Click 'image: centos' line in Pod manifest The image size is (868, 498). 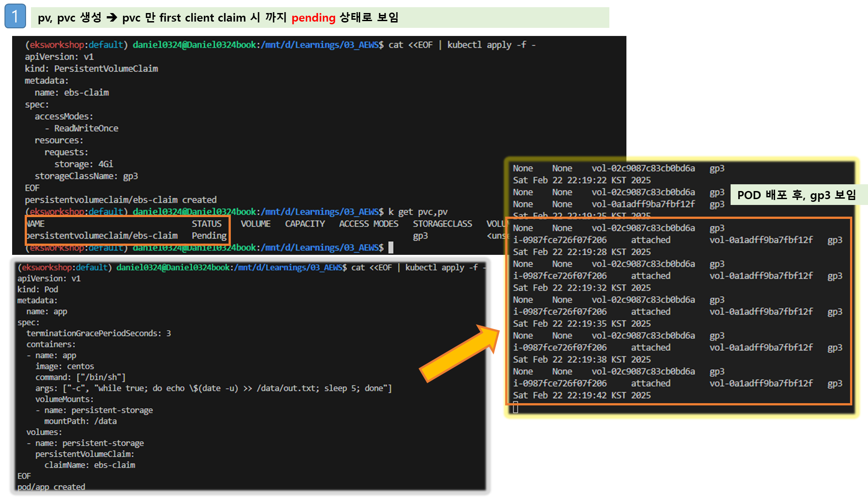65,366
